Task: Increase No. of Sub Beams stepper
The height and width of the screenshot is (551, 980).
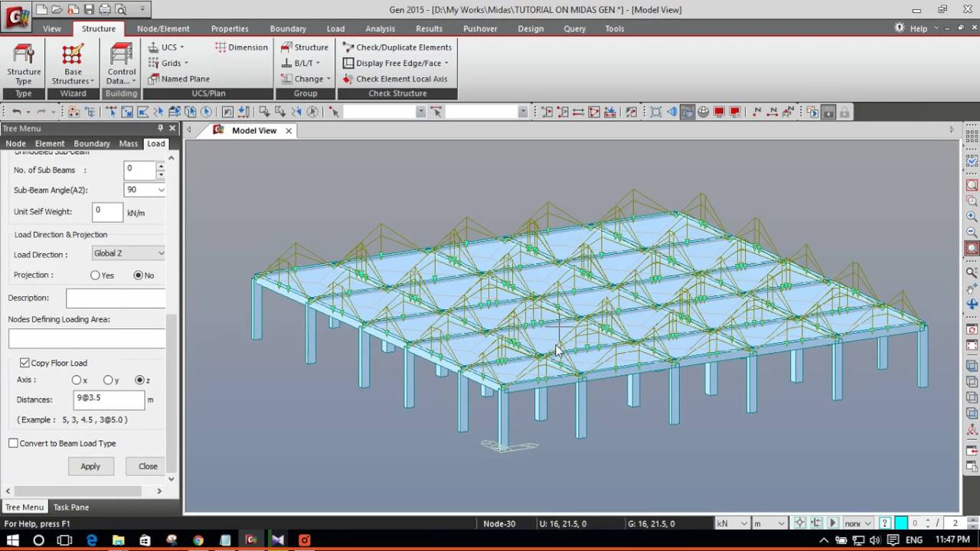Action: click(161, 165)
